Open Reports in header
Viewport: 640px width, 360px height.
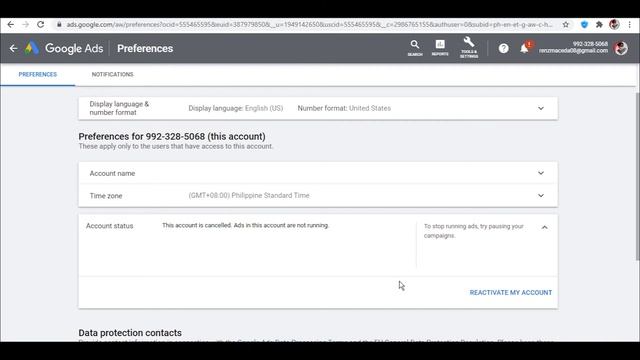coord(440,48)
